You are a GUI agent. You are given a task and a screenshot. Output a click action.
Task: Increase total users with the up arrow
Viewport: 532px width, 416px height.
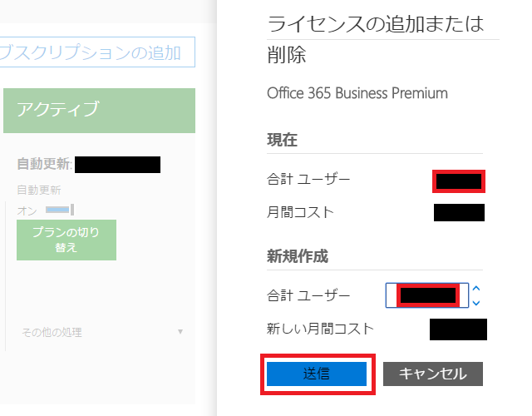pyautogui.click(x=476, y=289)
